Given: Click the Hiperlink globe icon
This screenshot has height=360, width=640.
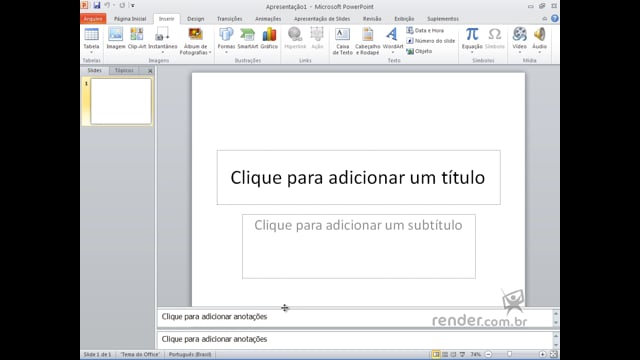Looking at the screenshot, I should [x=295, y=35].
